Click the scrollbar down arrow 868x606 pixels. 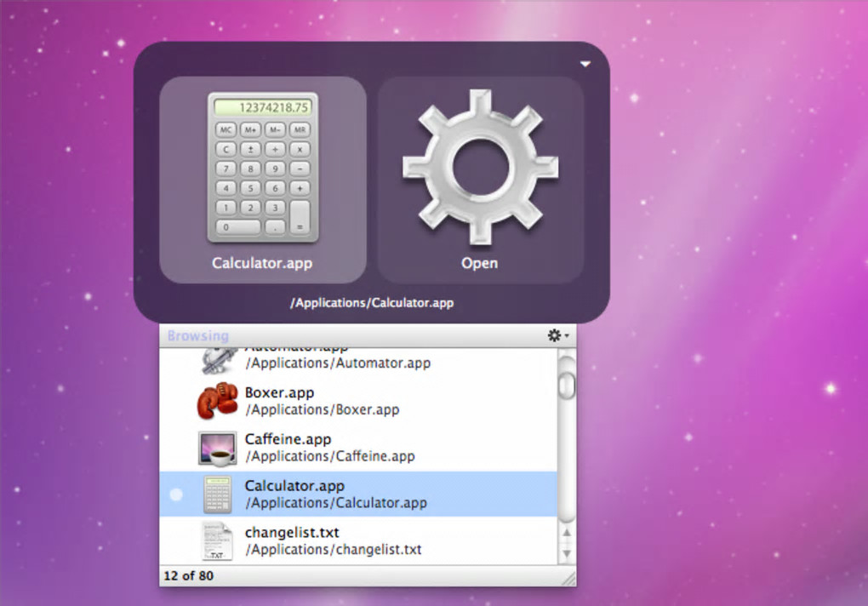click(x=567, y=553)
